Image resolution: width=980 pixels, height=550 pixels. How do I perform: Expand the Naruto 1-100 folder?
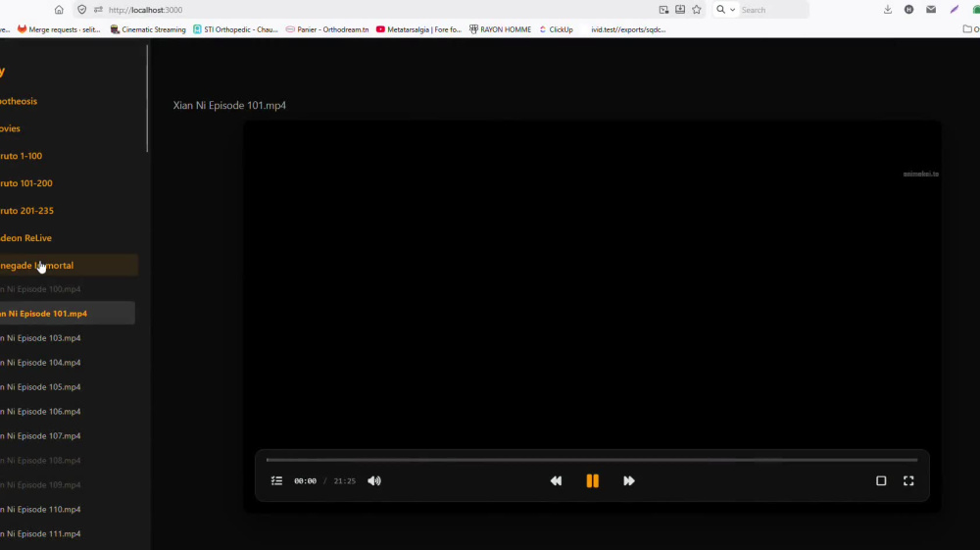pyautogui.click(x=68, y=156)
